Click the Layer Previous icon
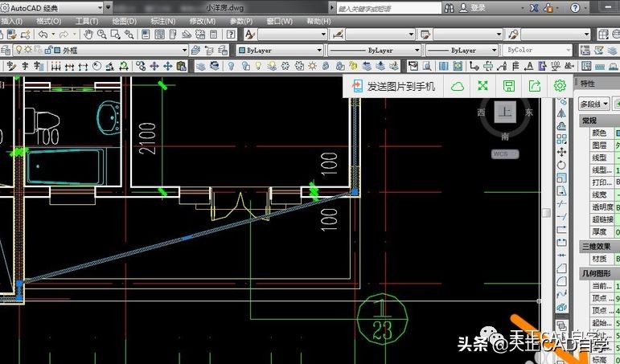Viewport: 620px width, 364px height. coord(209,50)
